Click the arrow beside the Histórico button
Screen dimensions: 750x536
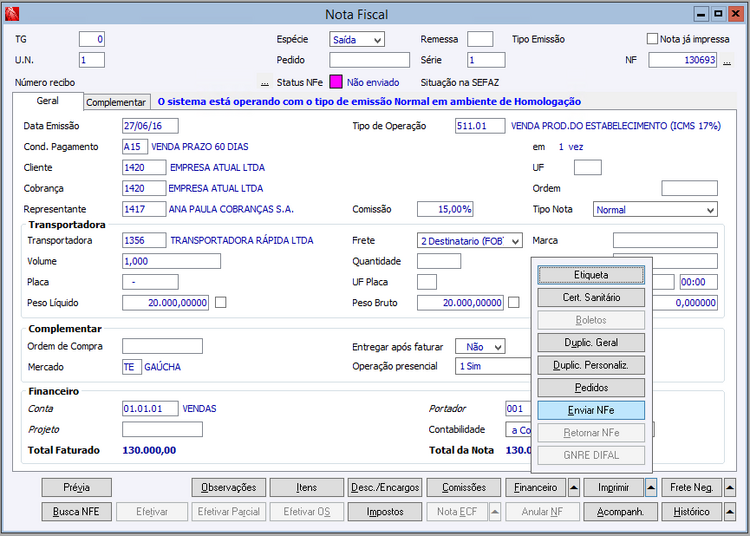[x=728, y=512]
